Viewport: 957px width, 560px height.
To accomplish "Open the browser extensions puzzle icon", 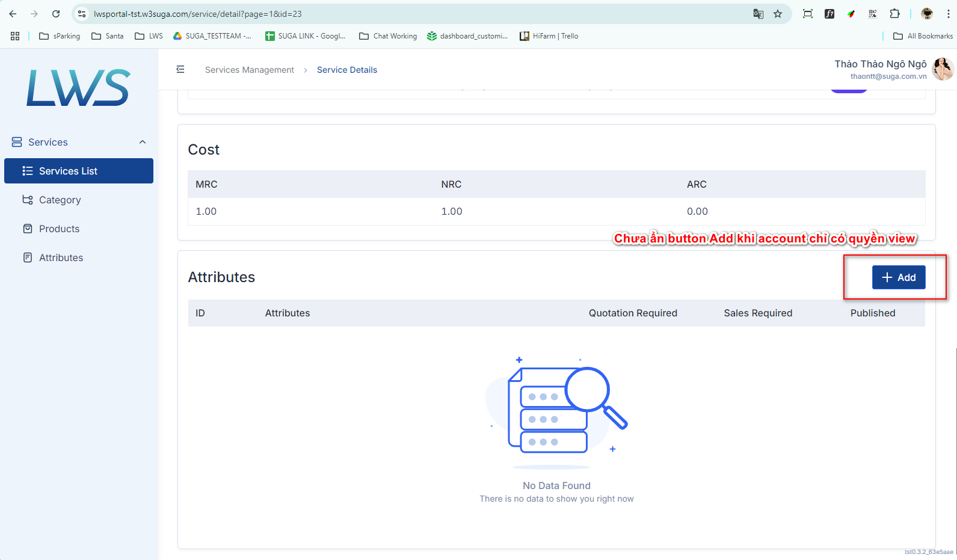I will 894,14.
